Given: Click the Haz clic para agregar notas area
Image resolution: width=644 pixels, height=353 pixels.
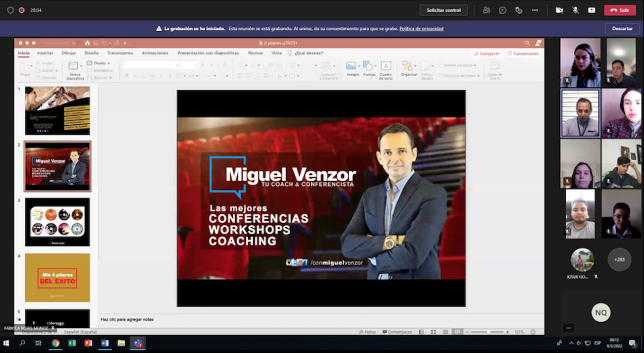Looking at the screenshot, I should (x=127, y=319).
